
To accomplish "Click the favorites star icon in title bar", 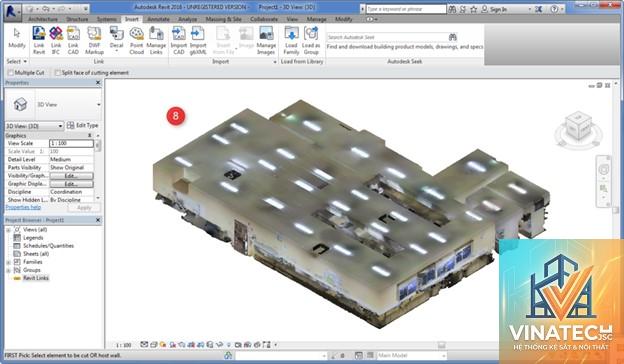I will pos(474,9).
